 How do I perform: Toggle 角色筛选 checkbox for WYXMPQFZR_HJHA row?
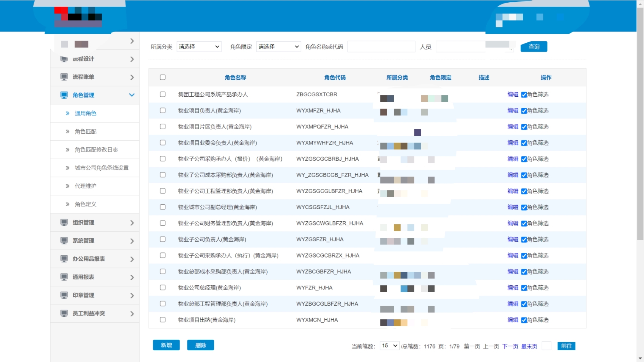(x=524, y=127)
